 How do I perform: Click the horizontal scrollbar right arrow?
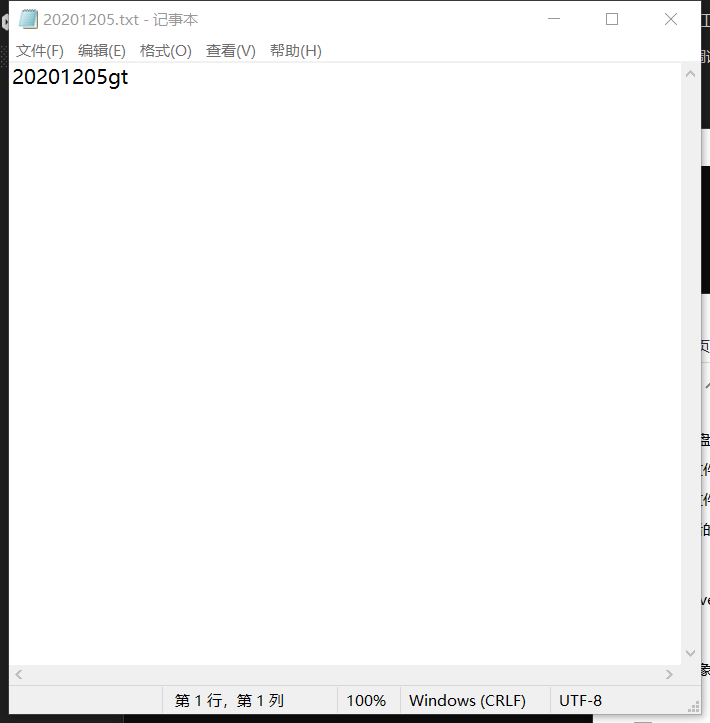coord(669,674)
